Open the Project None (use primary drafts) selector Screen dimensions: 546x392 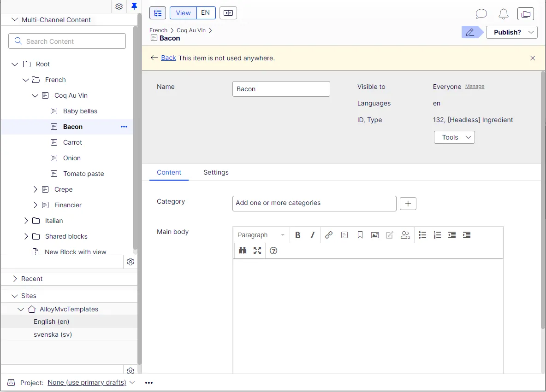tap(91, 382)
